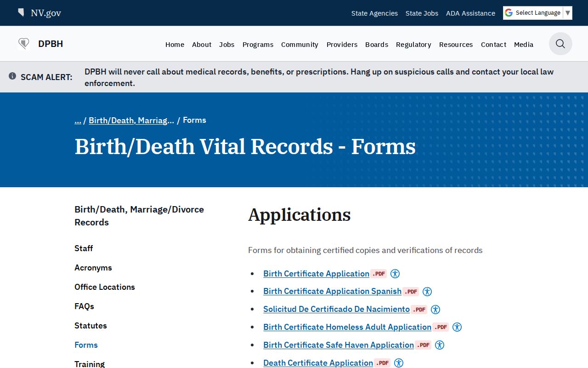588x368 pixels.
Task: Select Acronyms in the sidebar
Action: (93, 268)
